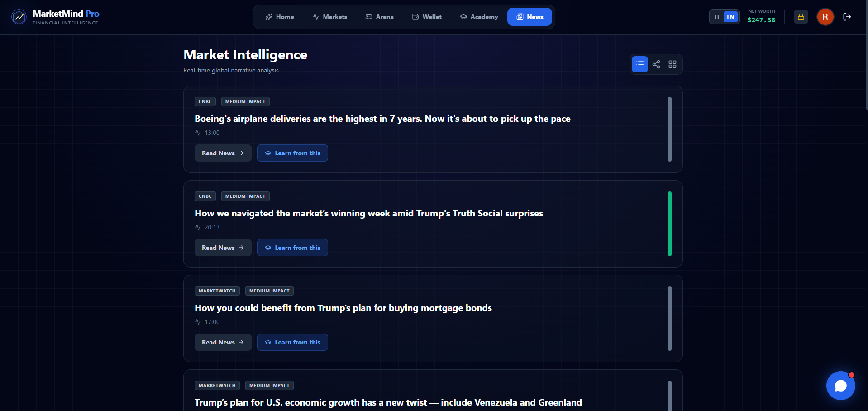Read News on the Boeing deliveries article
The height and width of the screenshot is (411, 868).
tap(223, 153)
